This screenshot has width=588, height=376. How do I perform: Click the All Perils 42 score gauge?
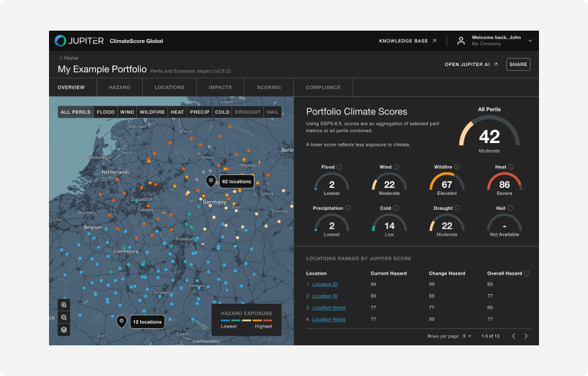click(x=489, y=134)
